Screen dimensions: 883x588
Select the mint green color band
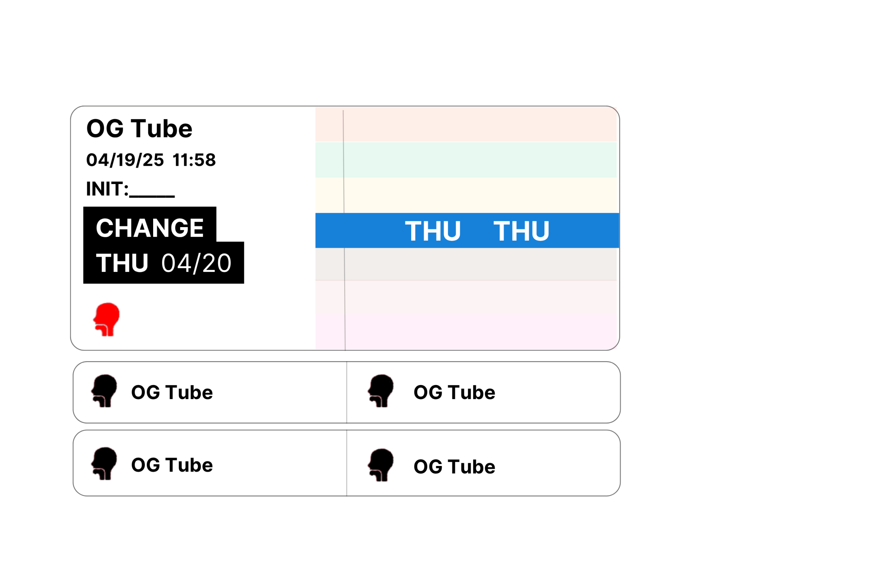tap(466, 160)
